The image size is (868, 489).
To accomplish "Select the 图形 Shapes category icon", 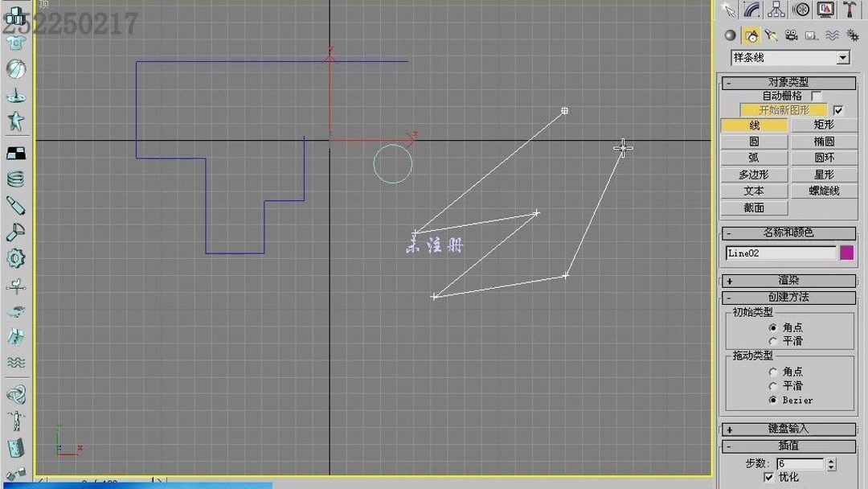I will (x=750, y=35).
